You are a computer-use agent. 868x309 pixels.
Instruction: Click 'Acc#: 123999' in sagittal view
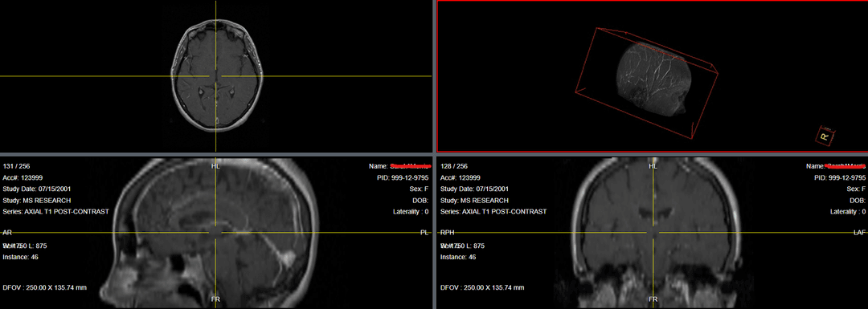tap(22, 178)
